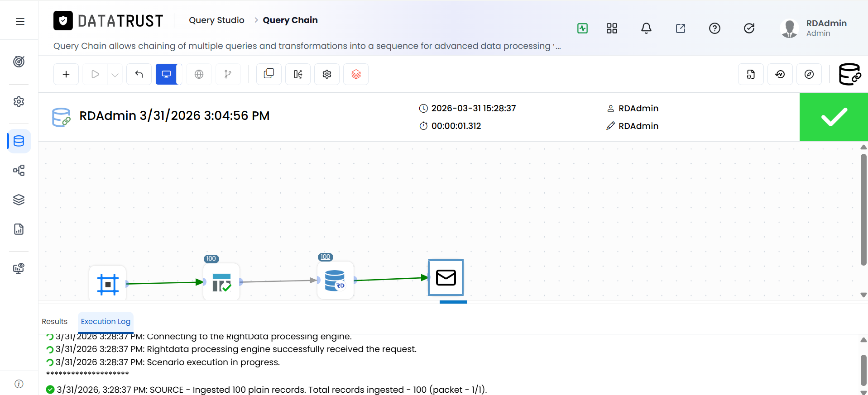Expand the run options dropdown arrow
Screen dimensions: 868x395
(115, 75)
